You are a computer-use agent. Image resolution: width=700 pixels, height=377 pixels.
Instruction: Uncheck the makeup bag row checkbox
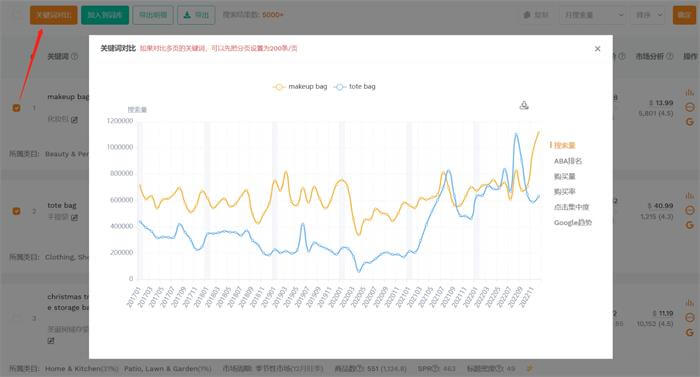click(x=17, y=108)
